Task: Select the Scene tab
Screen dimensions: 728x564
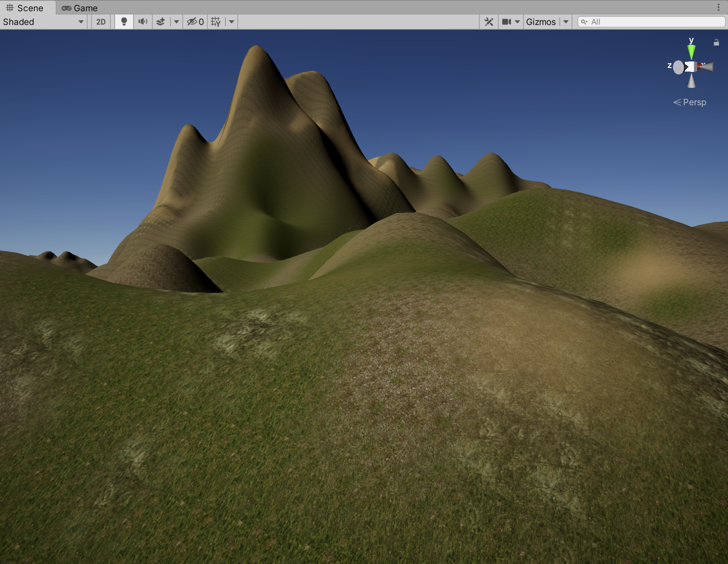Action: (x=25, y=8)
